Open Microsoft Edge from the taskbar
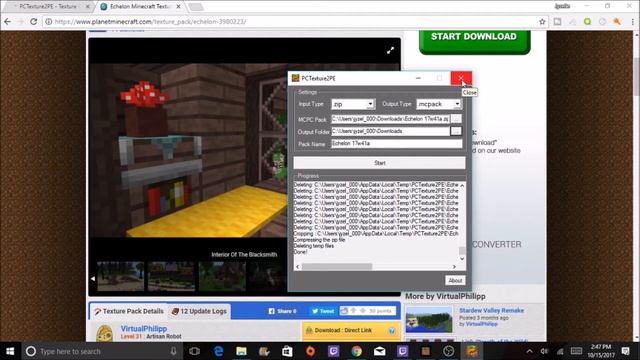Viewport: 640px width, 360px height. [x=218, y=351]
